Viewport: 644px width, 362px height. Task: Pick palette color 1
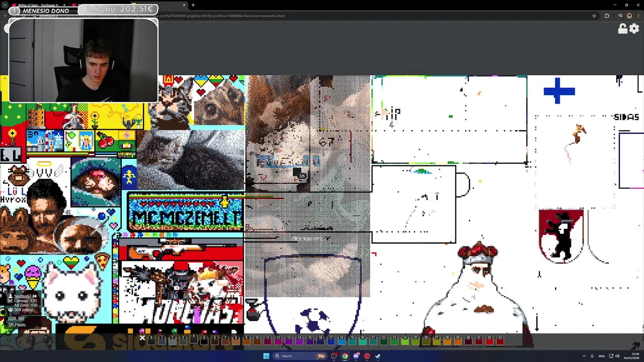162,341
